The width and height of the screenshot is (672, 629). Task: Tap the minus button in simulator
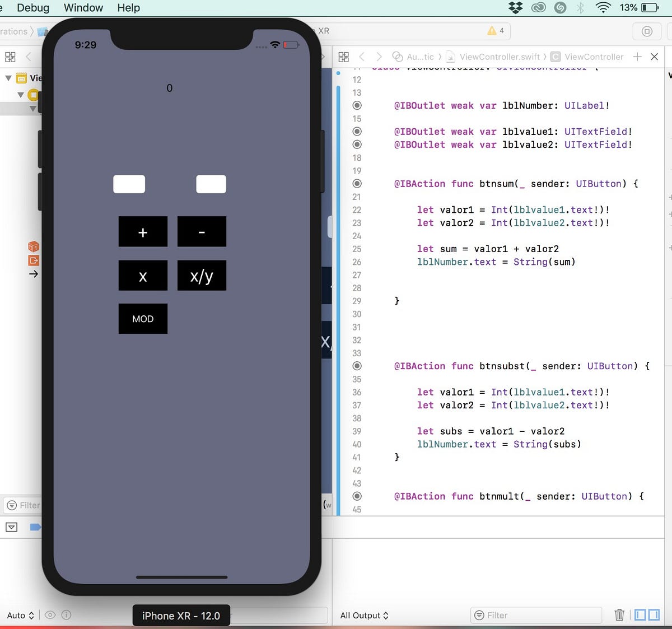(x=202, y=231)
